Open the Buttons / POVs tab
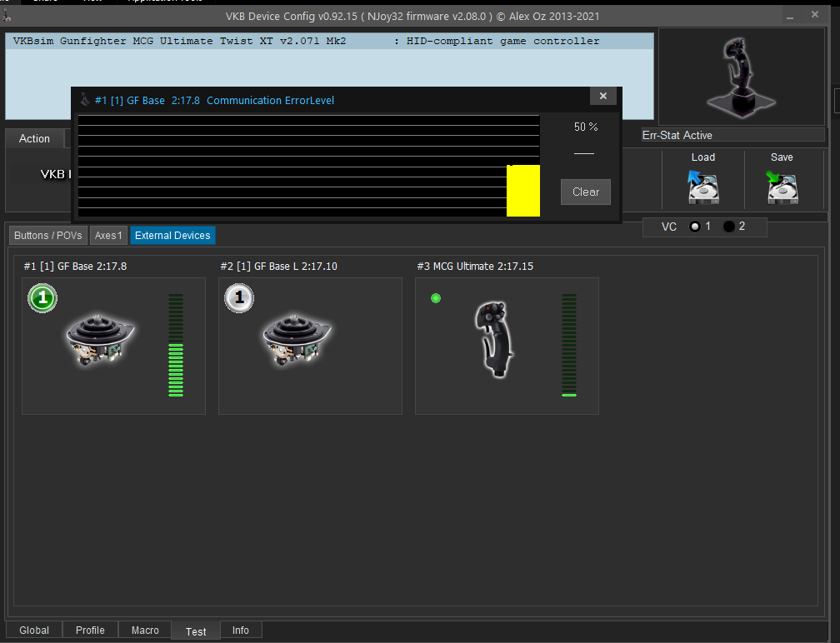Viewport: 840px width, 643px height. [x=48, y=236]
